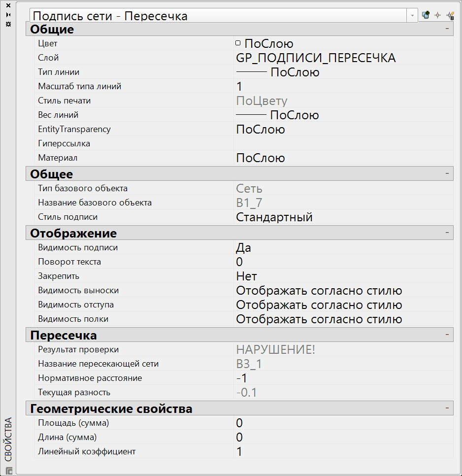Open palette settings via the gear icon
This screenshot has width=462, height=476.
7,25
